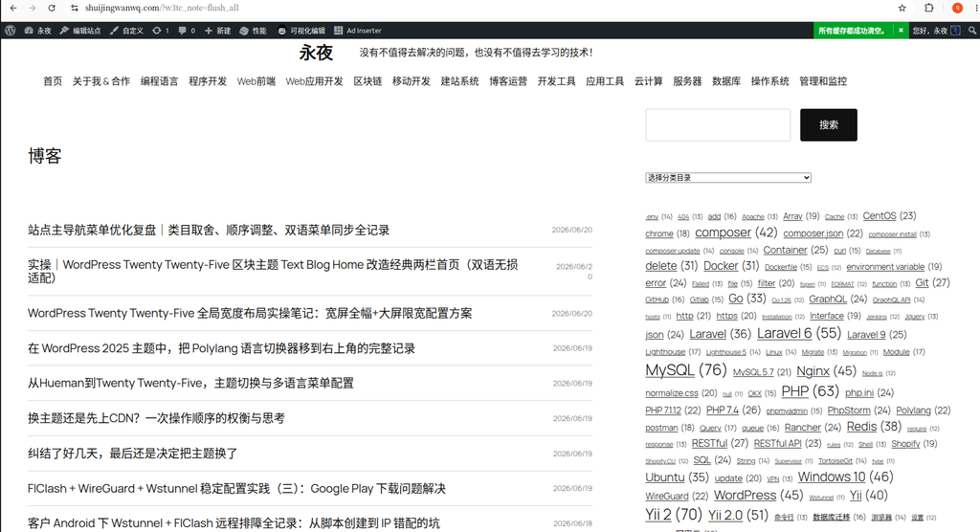Click the PHP (63) tag
The height and width of the screenshot is (532, 980).
pyautogui.click(x=810, y=391)
